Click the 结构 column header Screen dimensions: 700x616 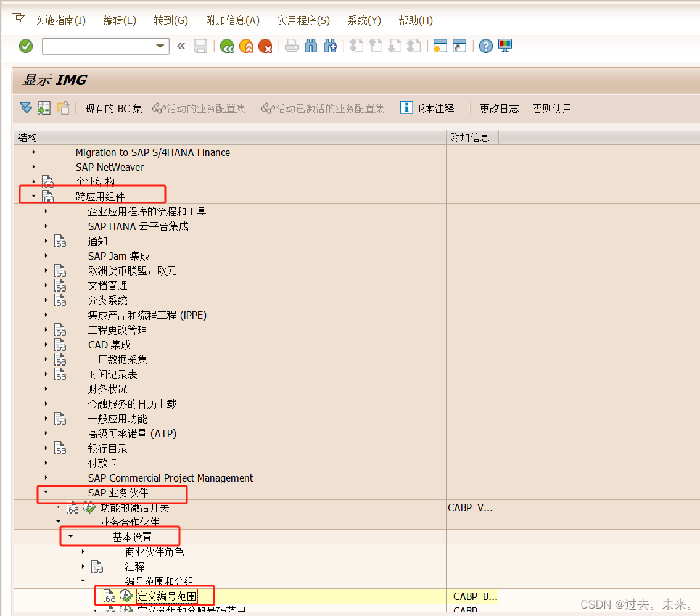(230, 138)
